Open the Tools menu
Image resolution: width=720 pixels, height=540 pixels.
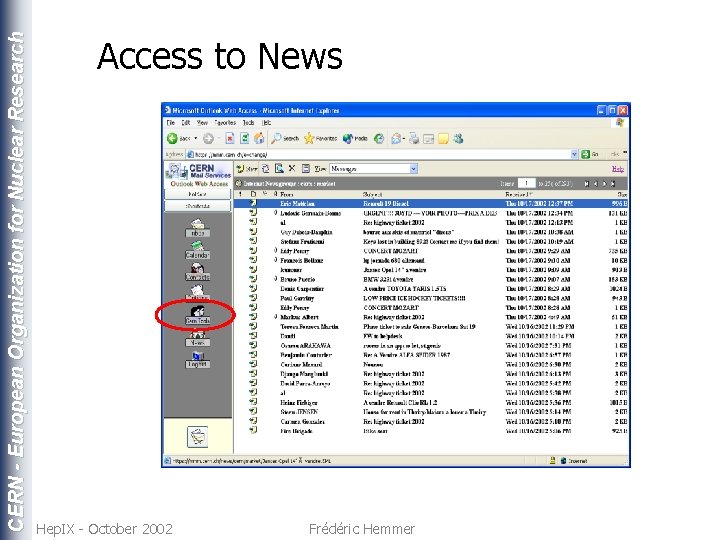tap(248, 123)
